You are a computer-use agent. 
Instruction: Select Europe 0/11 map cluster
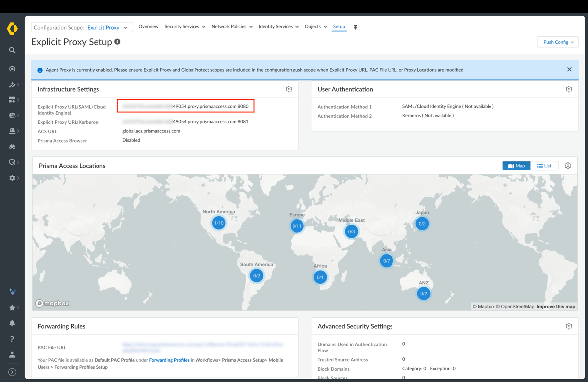[297, 226]
